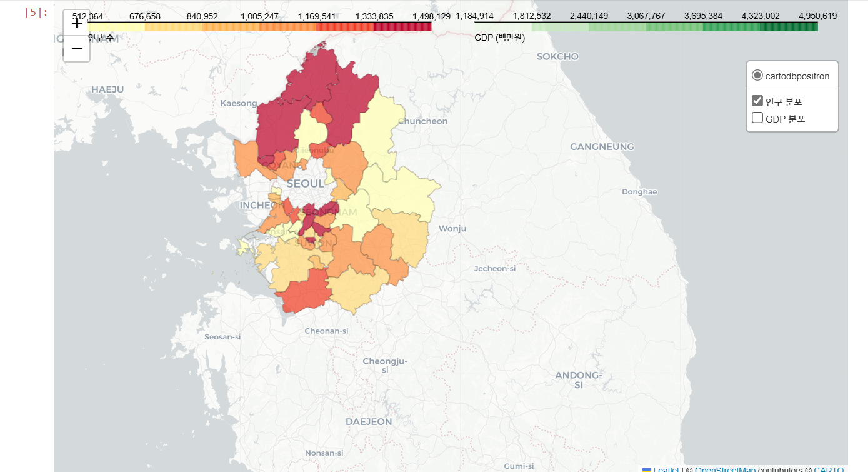
Task: Click the GANGNEUNG city label
Action: coord(602,146)
